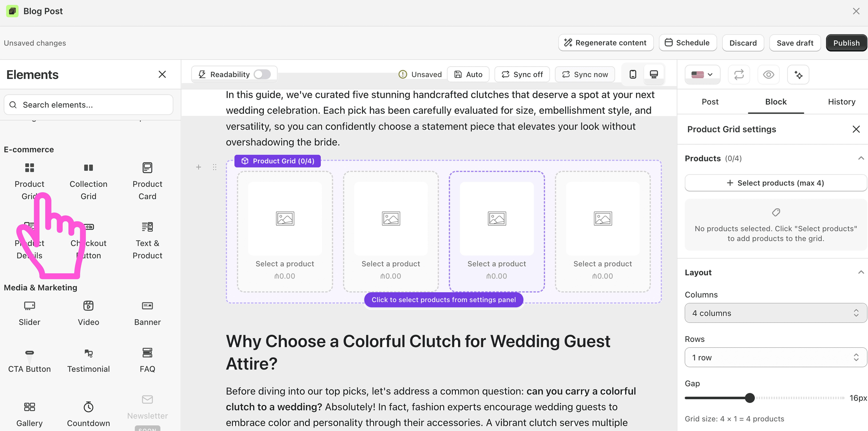
Task: Adjust the Gap slider handle
Action: coord(750,398)
